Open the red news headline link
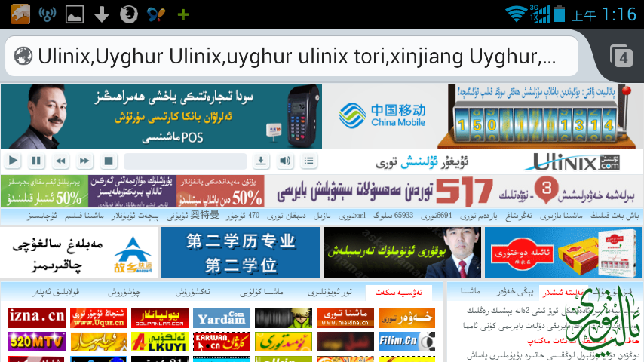Screen dimensions: 644x362 (x=583, y=341)
